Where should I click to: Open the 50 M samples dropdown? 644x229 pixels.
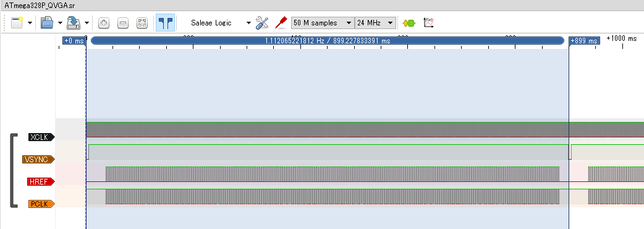click(323, 23)
